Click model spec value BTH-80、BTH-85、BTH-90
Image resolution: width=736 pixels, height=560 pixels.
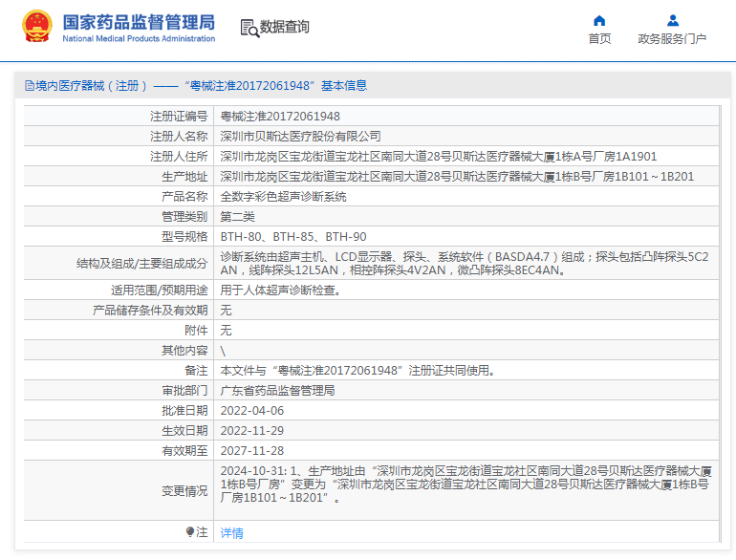coord(292,236)
